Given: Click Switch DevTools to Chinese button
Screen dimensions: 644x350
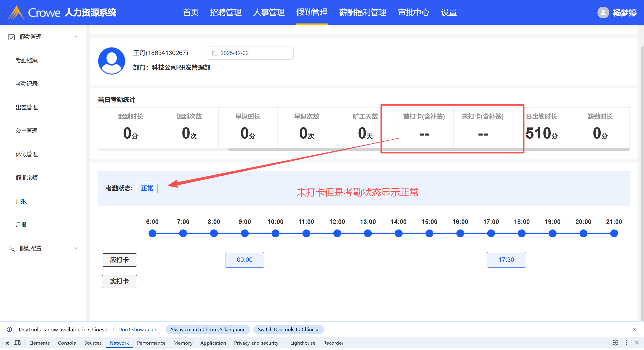Looking at the screenshot, I should (289, 329).
